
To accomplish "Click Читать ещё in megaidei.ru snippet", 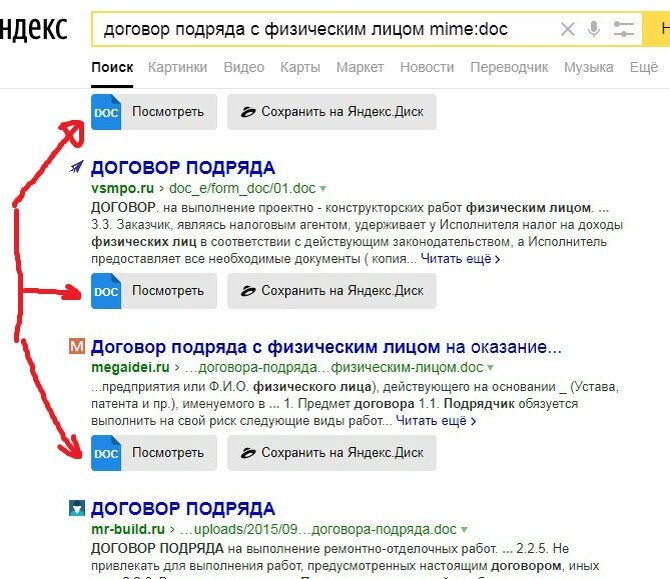I will point(435,421).
